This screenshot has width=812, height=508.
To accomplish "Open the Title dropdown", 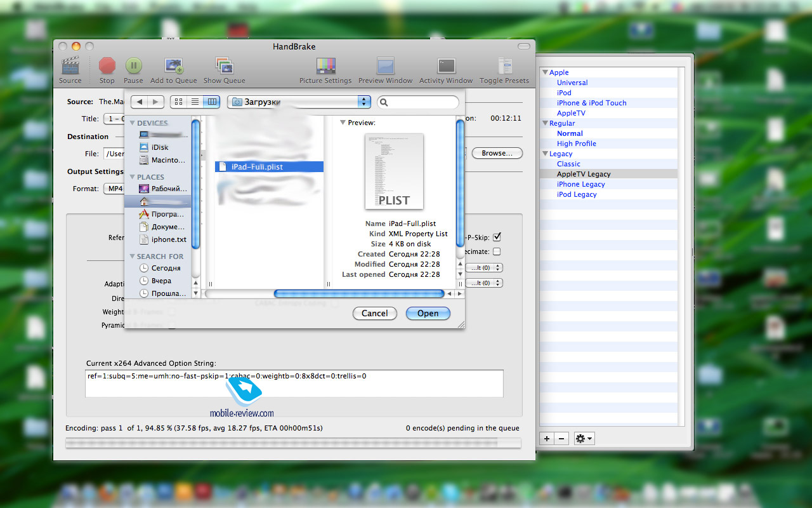I will tap(114, 119).
